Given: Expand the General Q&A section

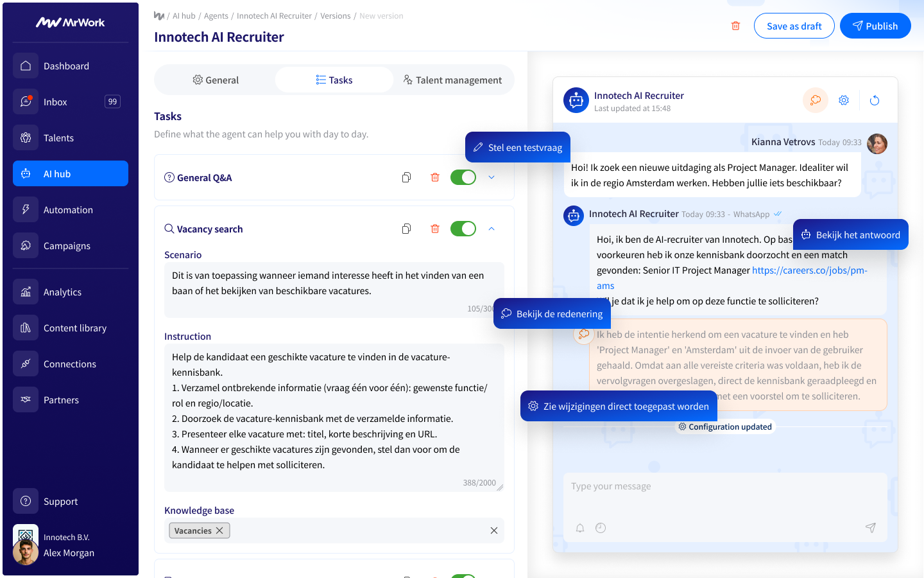Looking at the screenshot, I should pos(492,177).
